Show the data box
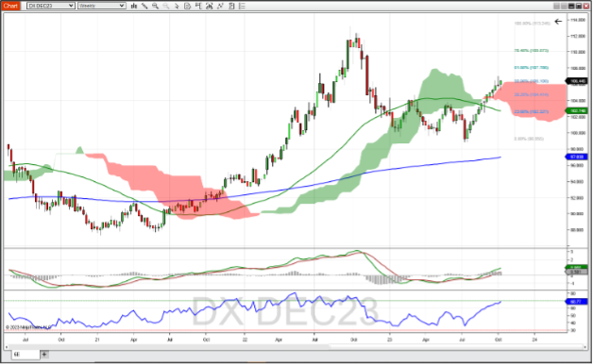The height and width of the screenshot is (364, 593). tap(188, 6)
